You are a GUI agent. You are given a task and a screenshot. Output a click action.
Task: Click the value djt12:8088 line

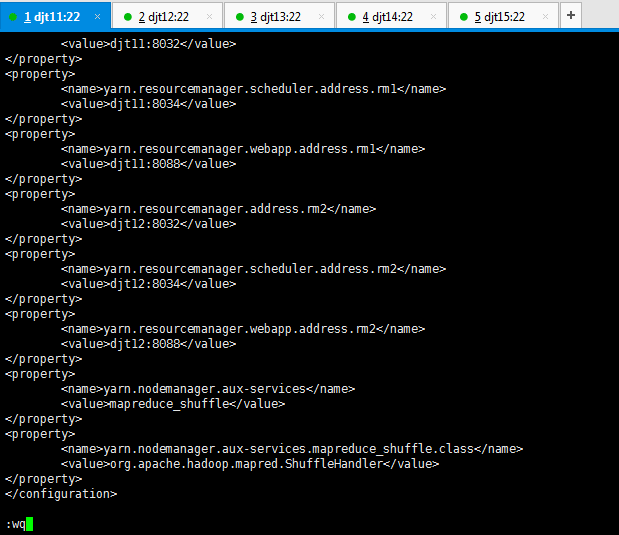(x=148, y=344)
